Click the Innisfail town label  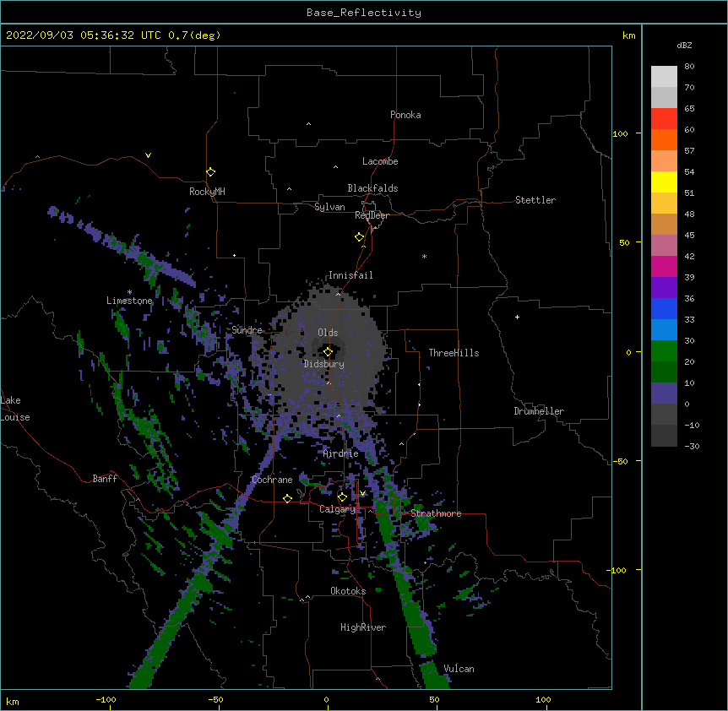(x=350, y=275)
